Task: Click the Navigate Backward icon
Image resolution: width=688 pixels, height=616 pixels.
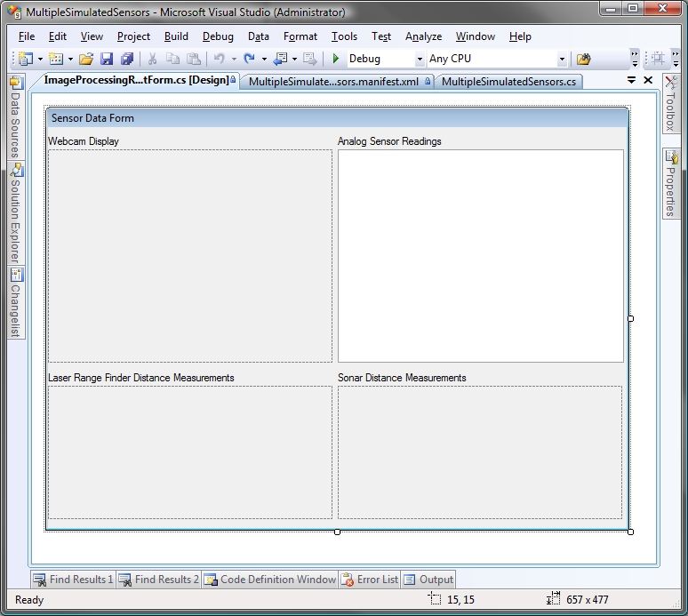Action: tap(280, 59)
